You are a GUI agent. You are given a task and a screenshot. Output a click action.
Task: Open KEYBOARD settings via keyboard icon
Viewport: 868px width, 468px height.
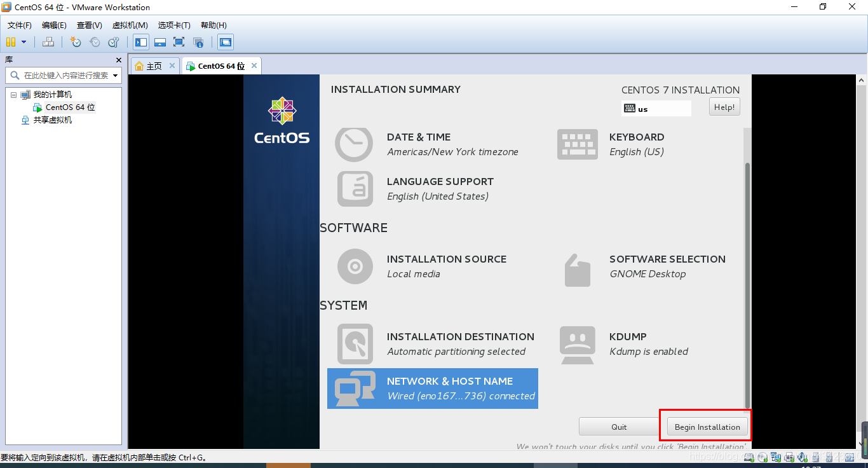(x=578, y=144)
